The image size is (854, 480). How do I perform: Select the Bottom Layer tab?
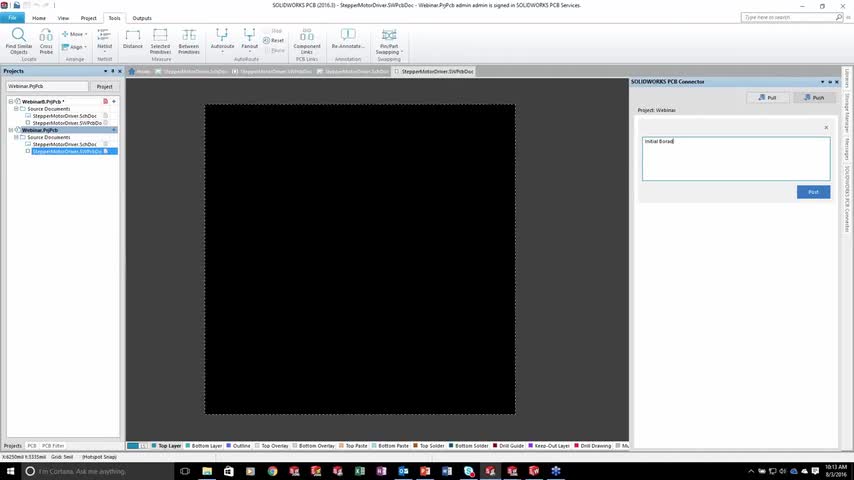click(x=204, y=446)
